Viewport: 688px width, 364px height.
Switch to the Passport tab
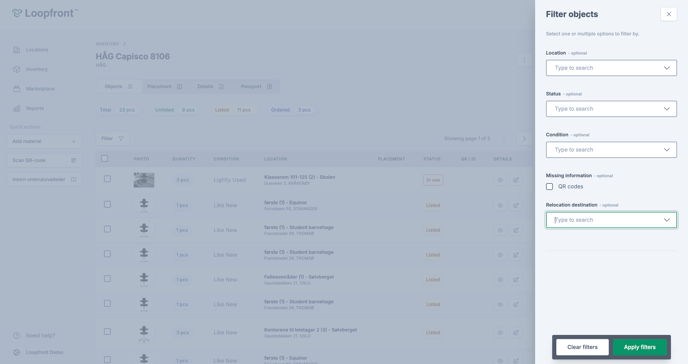click(x=256, y=86)
